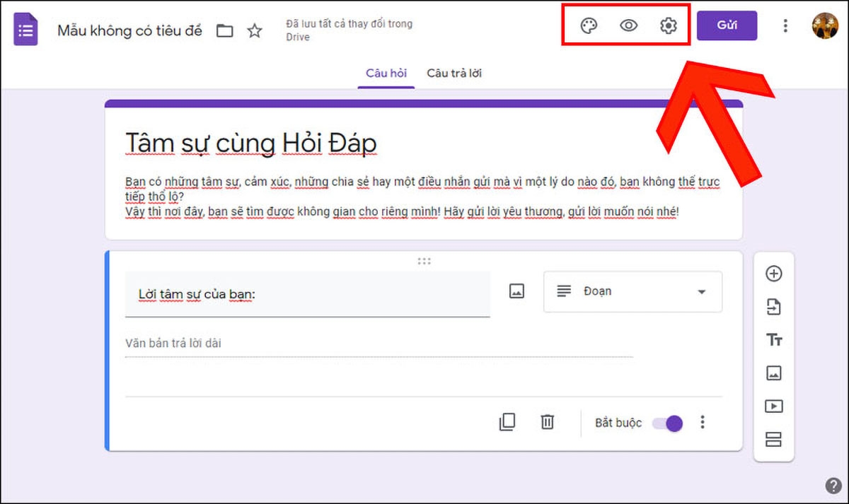This screenshot has height=504, width=849.
Task: Open the form's overflow menu near Gửi
Action: click(785, 25)
